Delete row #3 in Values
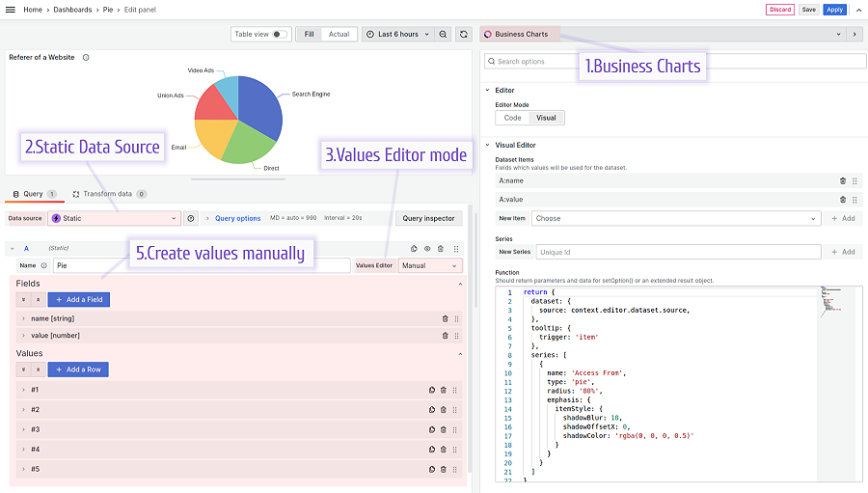Screen dimensions: 868x493 click(443, 429)
